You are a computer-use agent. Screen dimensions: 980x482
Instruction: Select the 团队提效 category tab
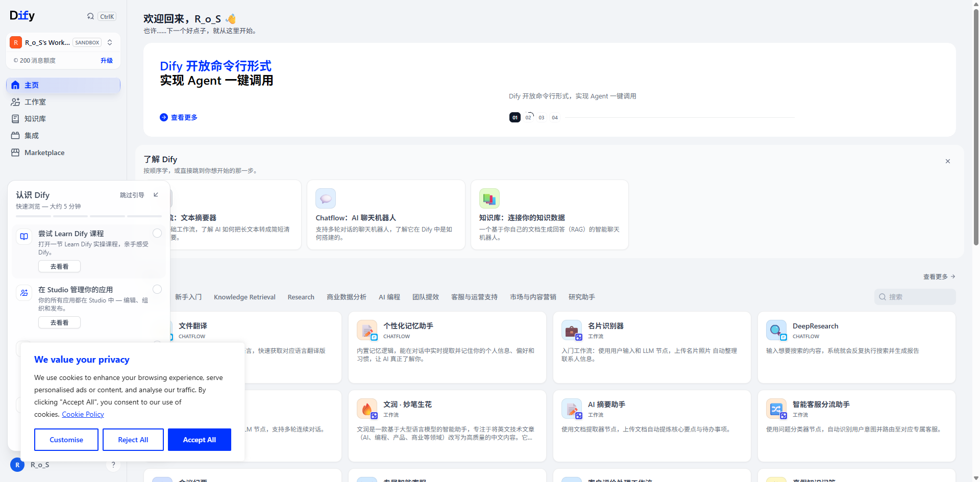(x=426, y=297)
